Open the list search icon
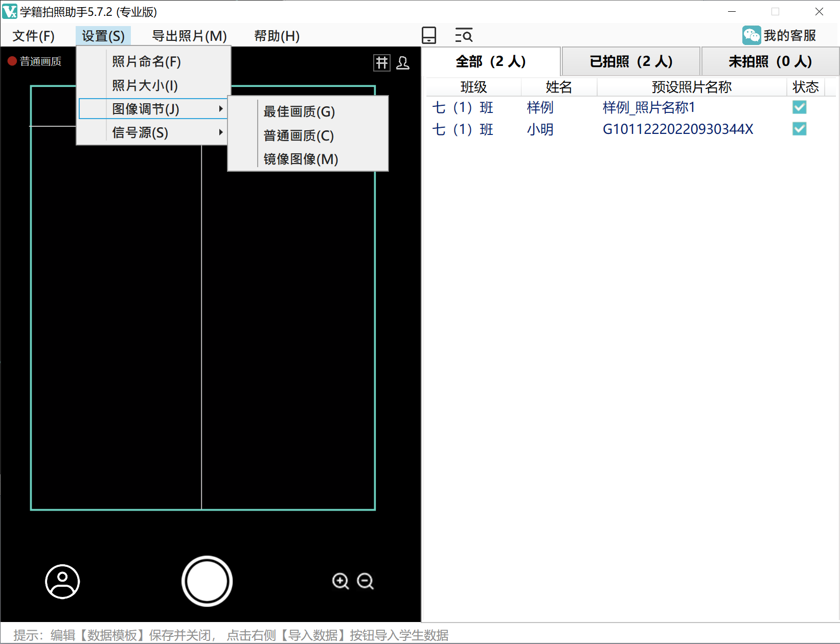The width and height of the screenshot is (840, 644). [x=464, y=35]
